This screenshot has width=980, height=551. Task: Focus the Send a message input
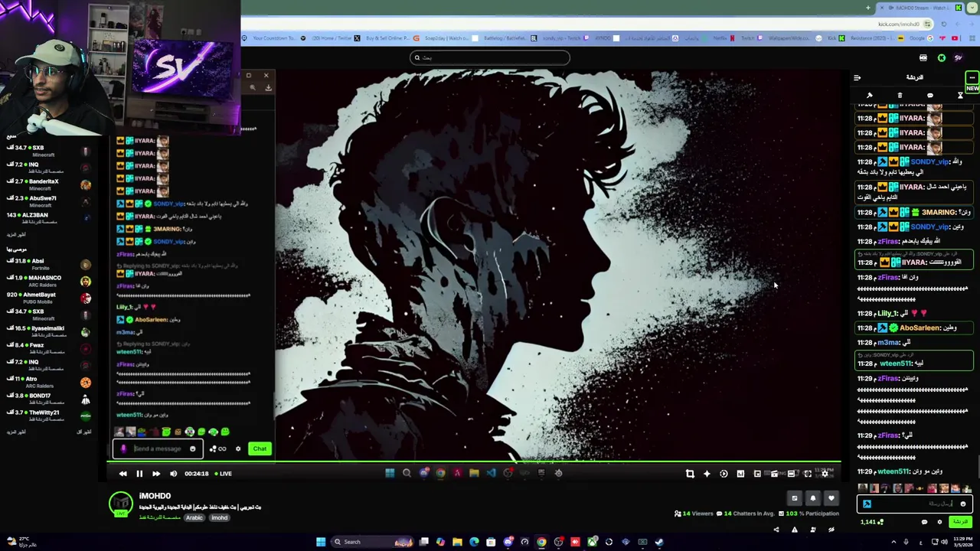158,449
